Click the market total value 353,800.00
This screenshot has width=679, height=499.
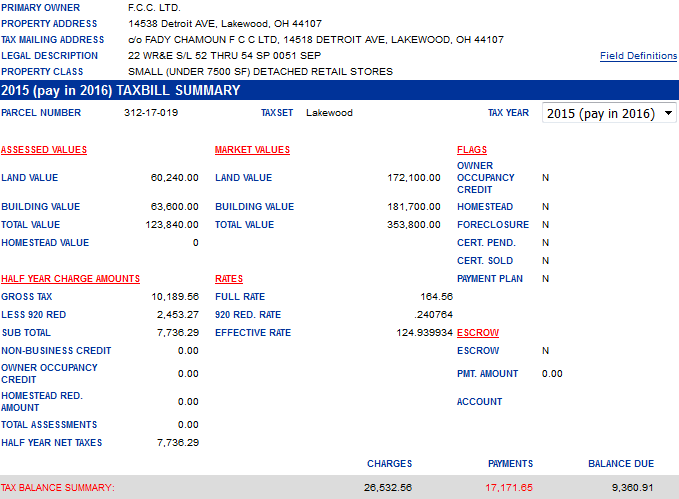414,225
